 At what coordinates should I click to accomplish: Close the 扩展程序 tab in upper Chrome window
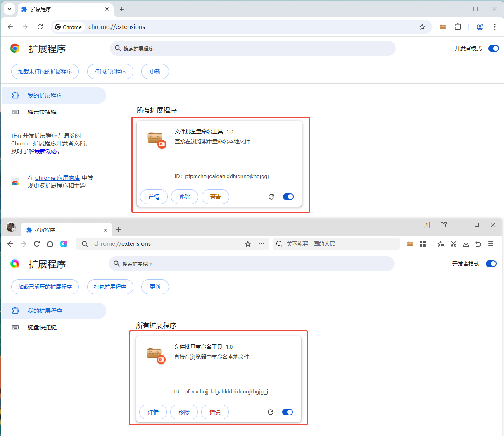tap(107, 9)
